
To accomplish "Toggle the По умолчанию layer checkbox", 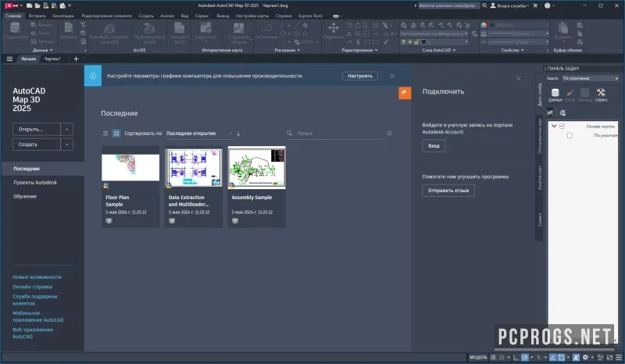I will click(x=570, y=136).
